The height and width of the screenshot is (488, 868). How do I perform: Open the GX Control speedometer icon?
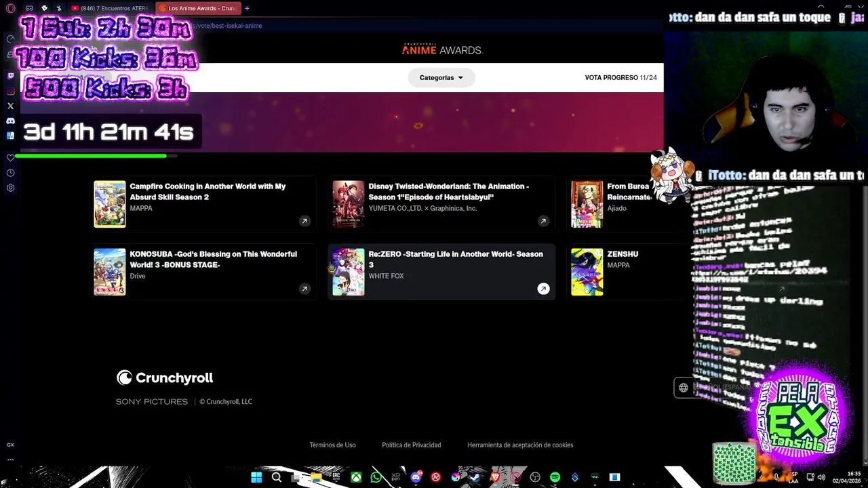(x=10, y=39)
